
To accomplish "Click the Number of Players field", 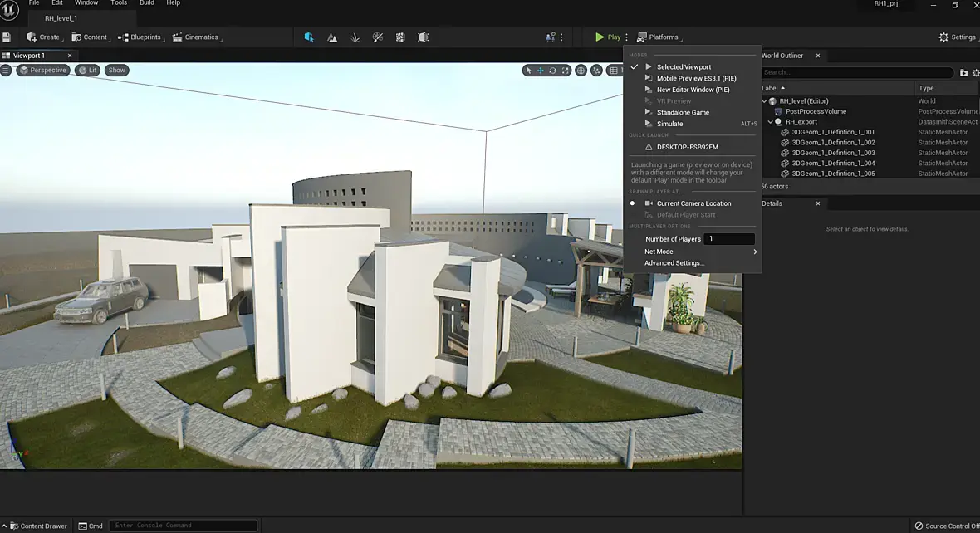I will point(728,239).
